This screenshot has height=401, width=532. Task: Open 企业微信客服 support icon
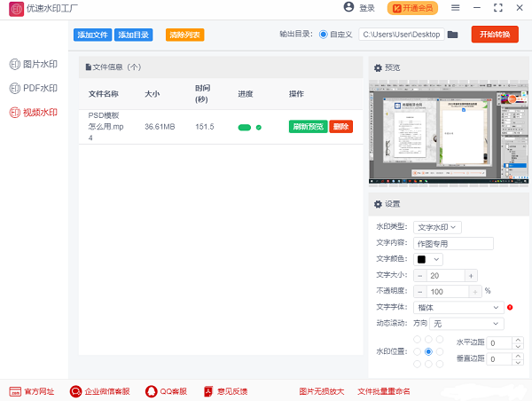(76, 391)
